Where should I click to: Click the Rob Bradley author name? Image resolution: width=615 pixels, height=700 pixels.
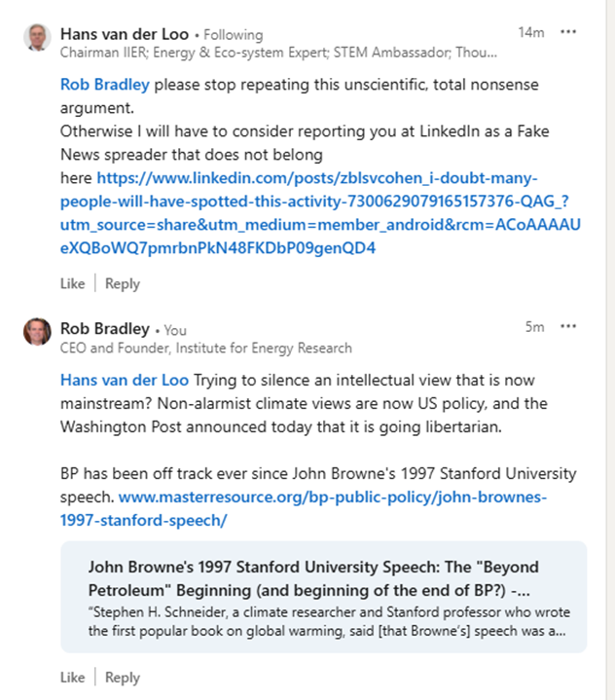105,328
